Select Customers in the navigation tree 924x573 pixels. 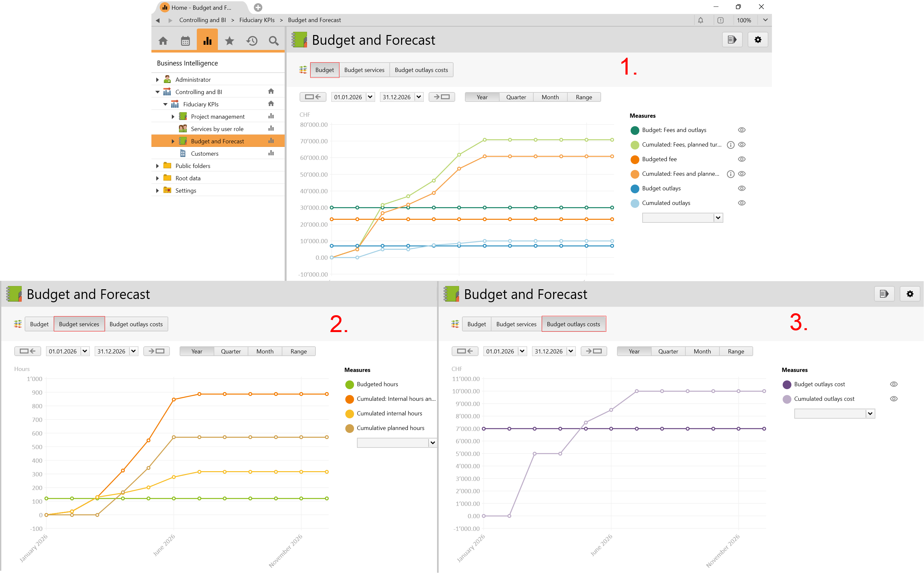pos(205,153)
